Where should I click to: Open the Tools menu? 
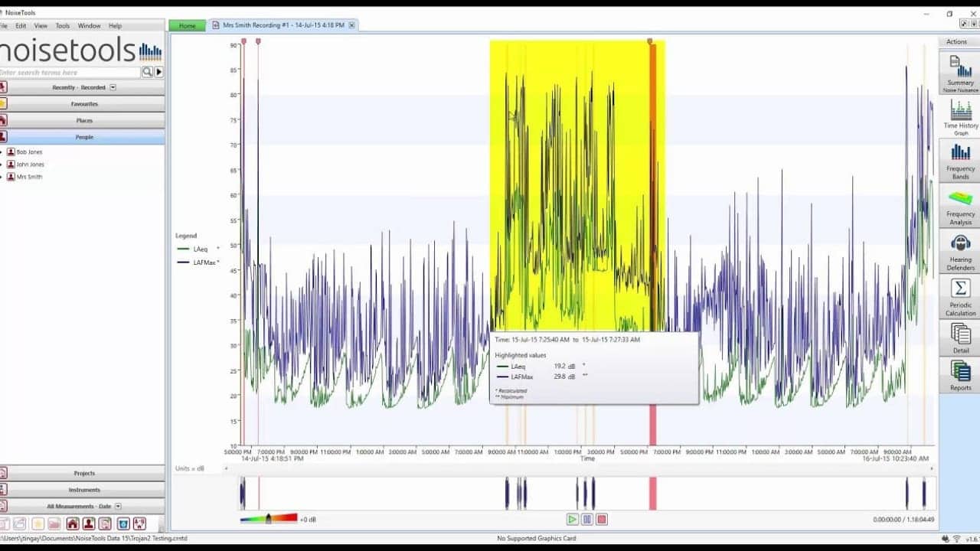click(x=63, y=25)
